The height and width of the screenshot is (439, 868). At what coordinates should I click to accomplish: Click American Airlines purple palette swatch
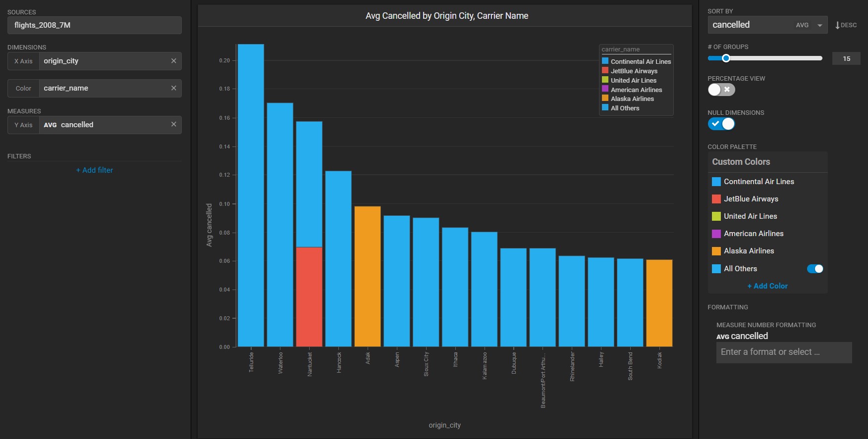(716, 234)
